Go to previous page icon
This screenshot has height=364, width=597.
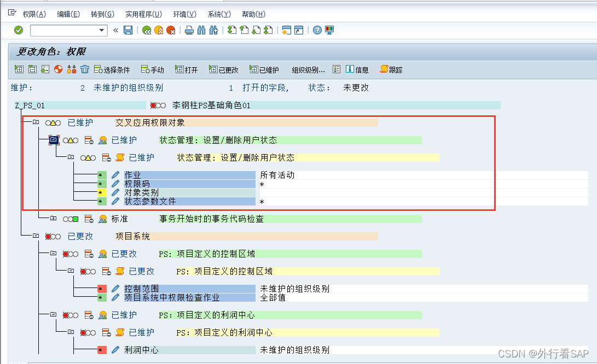tap(244, 30)
